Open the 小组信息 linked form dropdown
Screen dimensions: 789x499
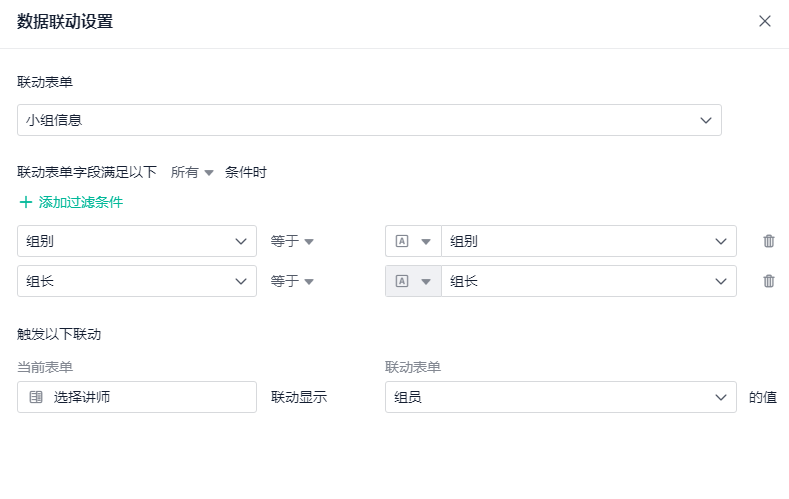pos(369,120)
